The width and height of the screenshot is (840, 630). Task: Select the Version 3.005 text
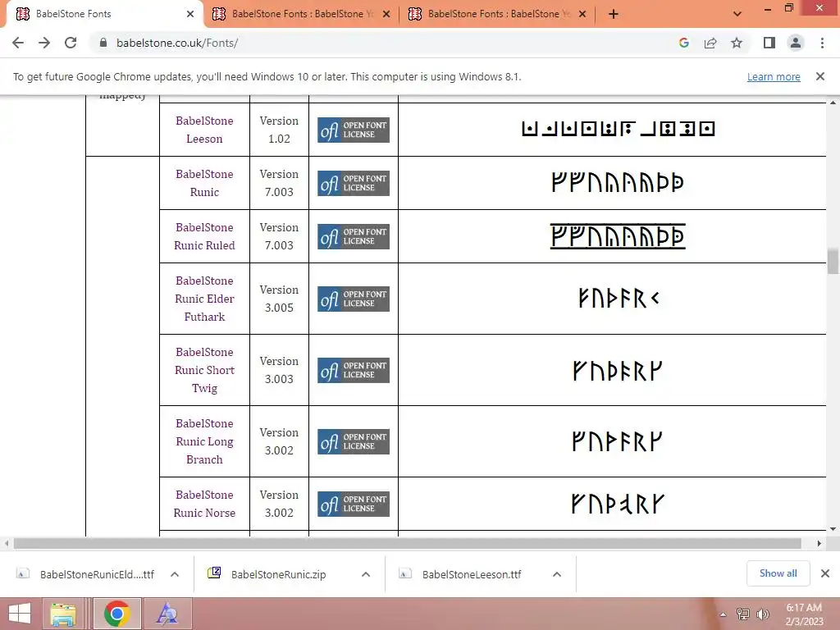279,299
